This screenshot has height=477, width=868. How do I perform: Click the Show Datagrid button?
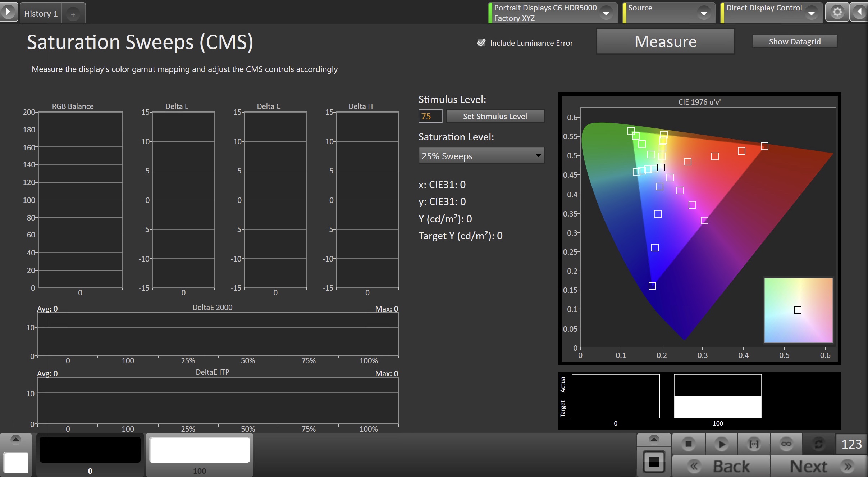point(795,41)
